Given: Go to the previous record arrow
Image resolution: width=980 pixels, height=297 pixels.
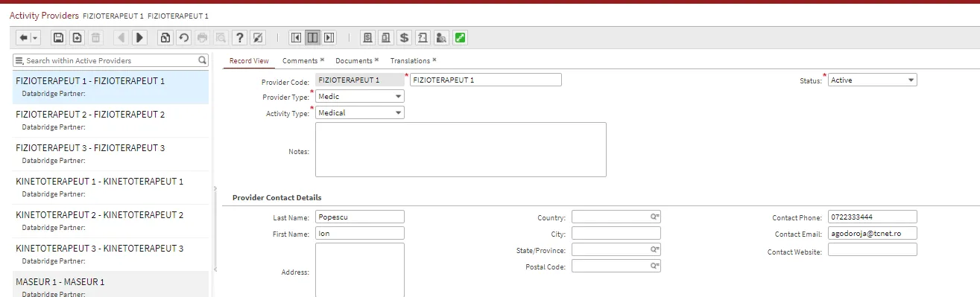Looking at the screenshot, I should (x=121, y=37).
